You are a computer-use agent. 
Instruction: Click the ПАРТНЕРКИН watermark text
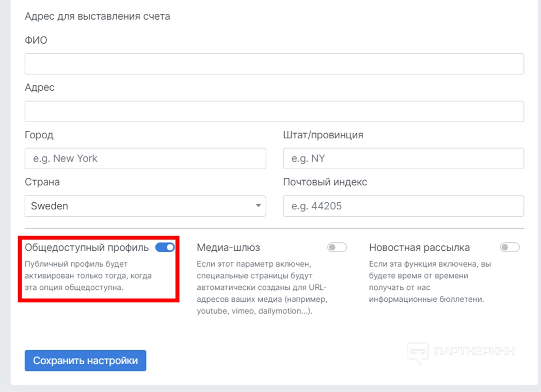(x=474, y=352)
